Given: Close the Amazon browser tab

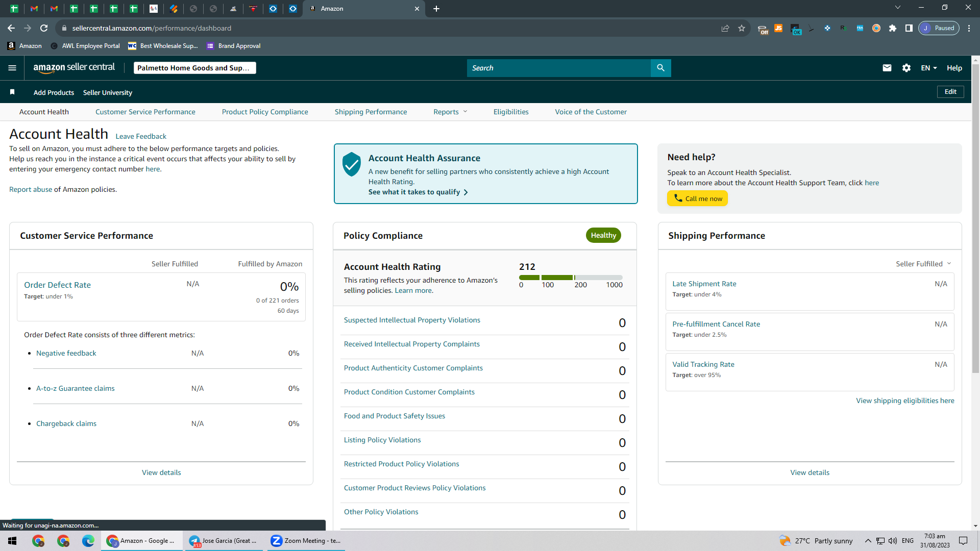Looking at the screenshot, I should [x=417, y=9].
